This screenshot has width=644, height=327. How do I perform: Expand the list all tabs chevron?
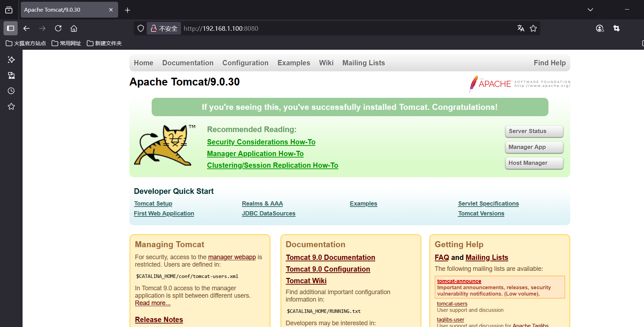[x=590, y=10]
